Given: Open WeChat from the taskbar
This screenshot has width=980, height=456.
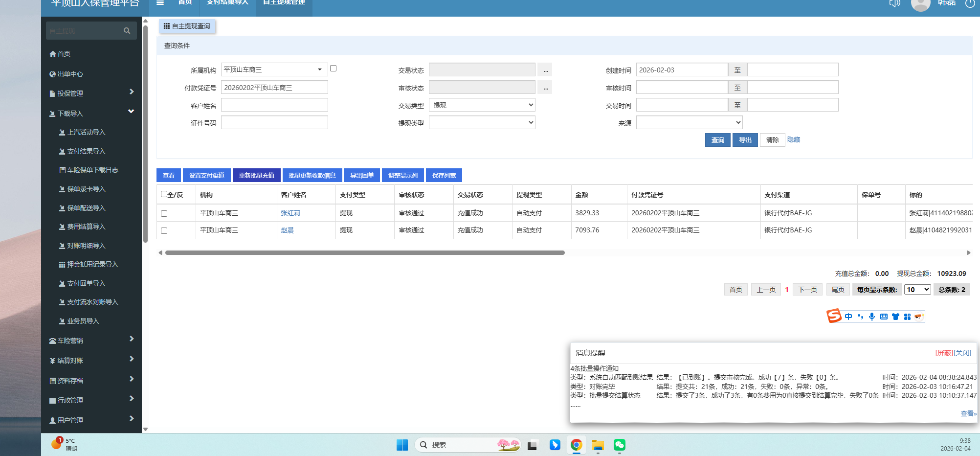Looking at the screenshot, I should point(620,445).
